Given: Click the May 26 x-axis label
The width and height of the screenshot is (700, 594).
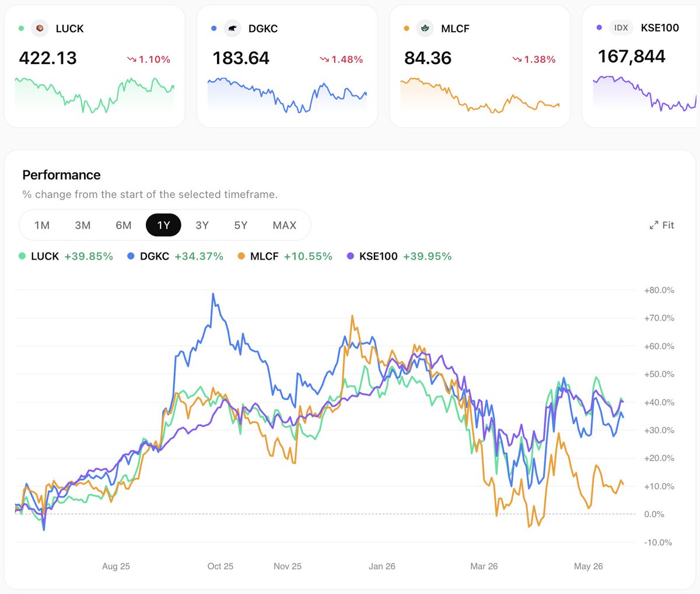Looking at the screenshot, I should (589, 566).
